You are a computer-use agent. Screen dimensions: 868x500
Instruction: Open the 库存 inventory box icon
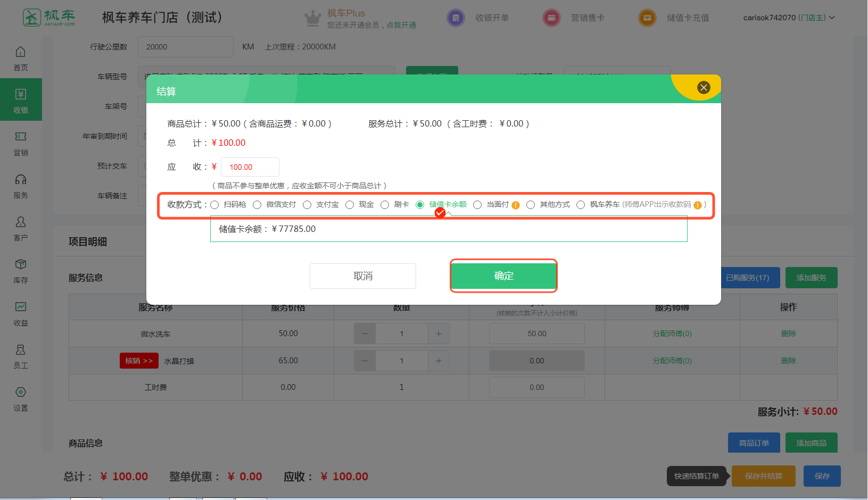tap(20, 265)
